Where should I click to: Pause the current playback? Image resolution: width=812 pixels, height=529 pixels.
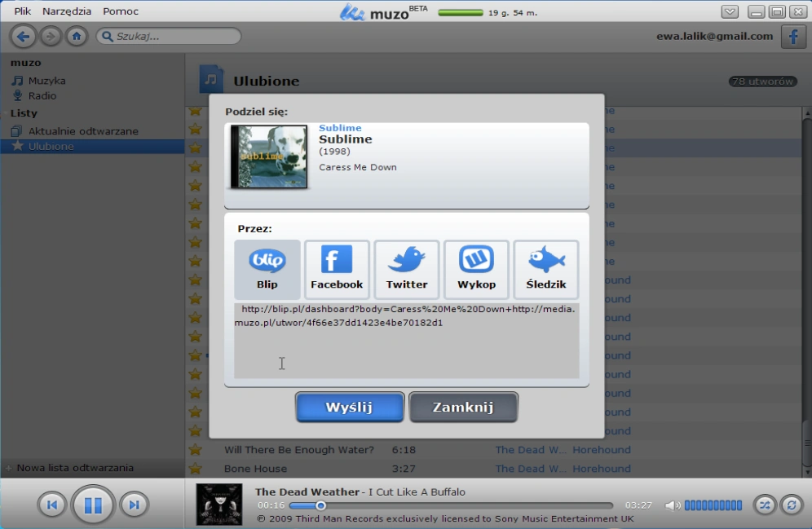(93, 505)
